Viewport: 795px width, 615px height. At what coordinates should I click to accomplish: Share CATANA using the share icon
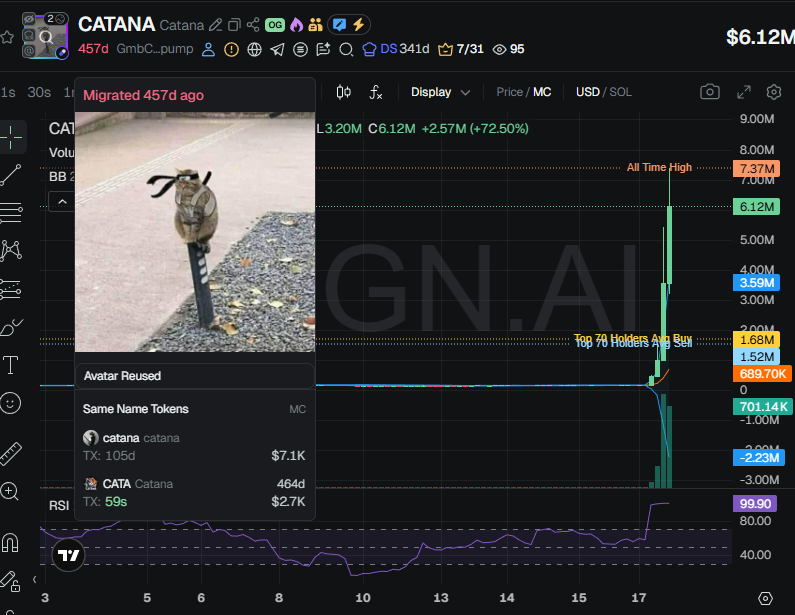[x=252, y=25]
